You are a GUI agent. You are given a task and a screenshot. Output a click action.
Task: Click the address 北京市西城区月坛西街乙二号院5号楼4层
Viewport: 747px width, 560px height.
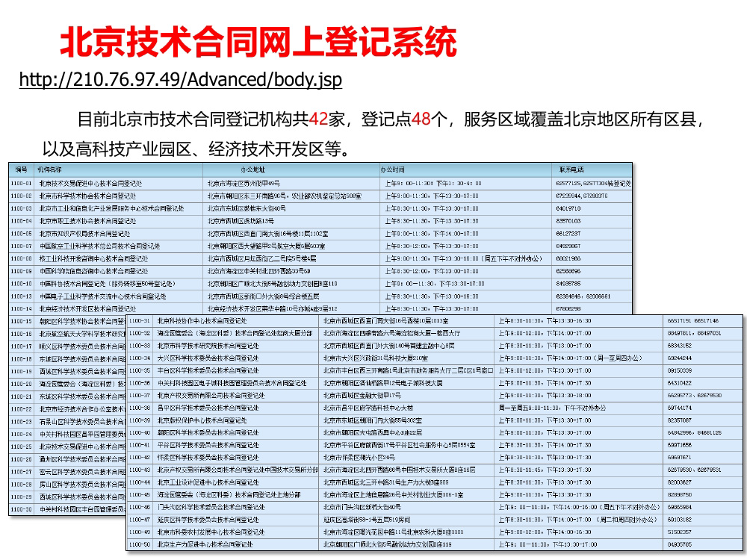tap(261, 258)
